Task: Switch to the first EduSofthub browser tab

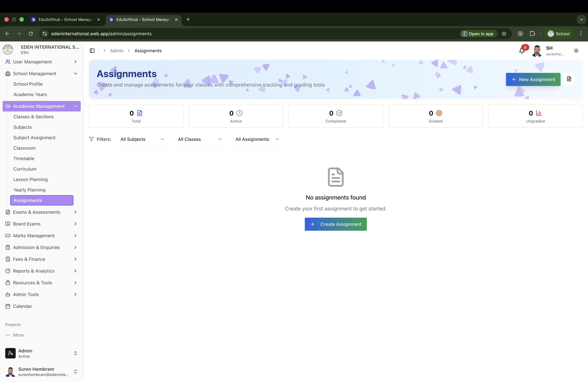Action: tap(65, 19)
